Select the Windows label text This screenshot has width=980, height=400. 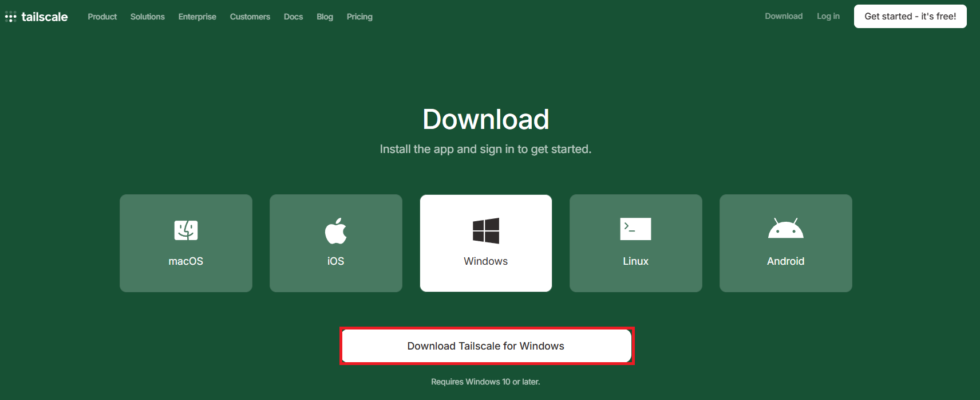(486, 261)
